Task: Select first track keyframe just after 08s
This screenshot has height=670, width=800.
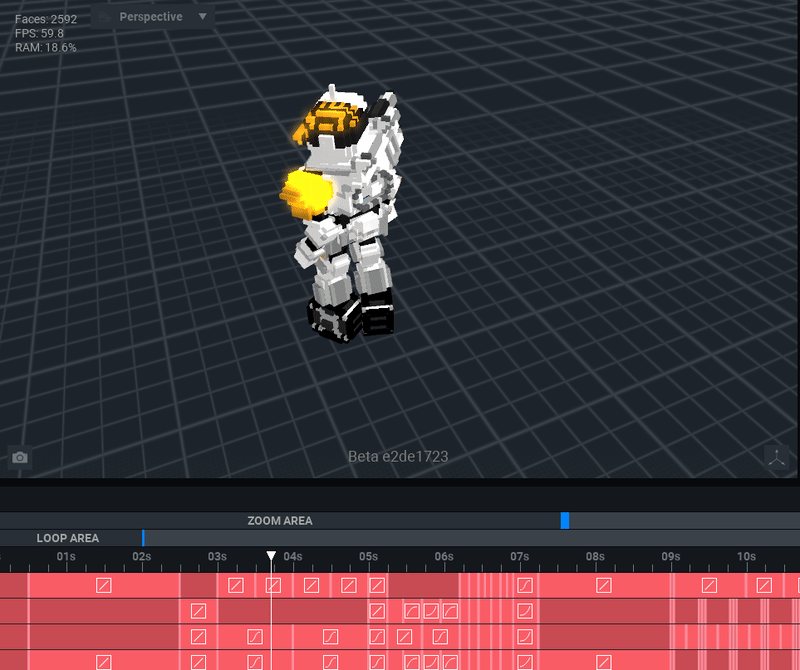Action: [x=604, y=585]
